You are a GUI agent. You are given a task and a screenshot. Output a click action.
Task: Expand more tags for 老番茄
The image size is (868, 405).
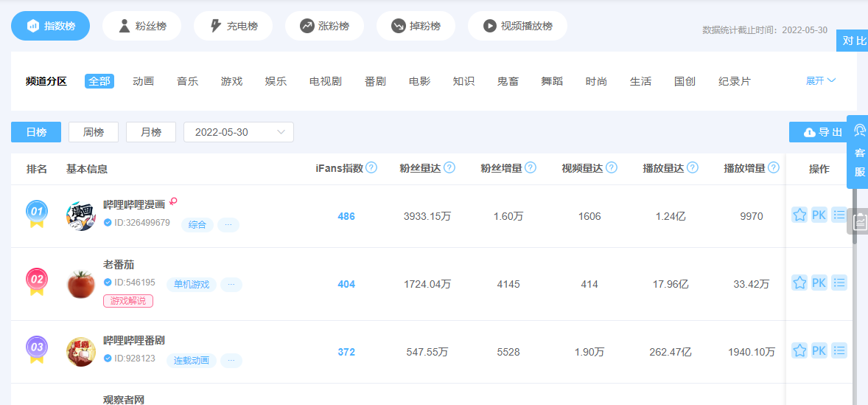tap(231, 285)
